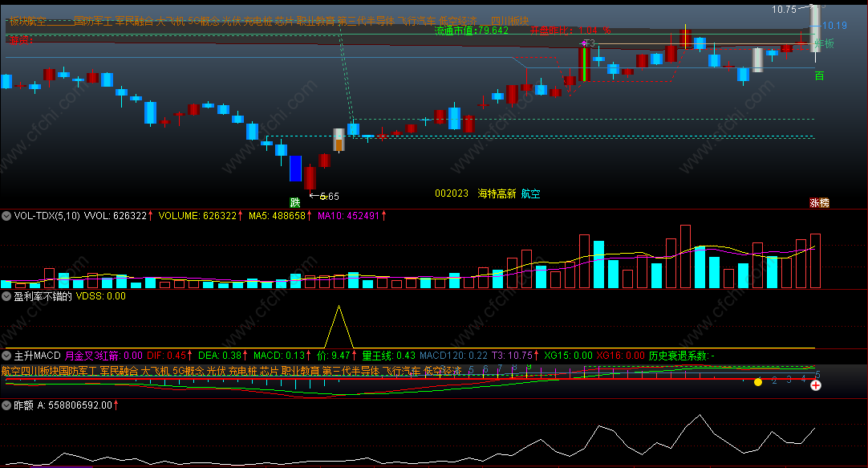Click the 流通市值:79.642 label
Screen dimensions: 868x468
tap(472, 31)
